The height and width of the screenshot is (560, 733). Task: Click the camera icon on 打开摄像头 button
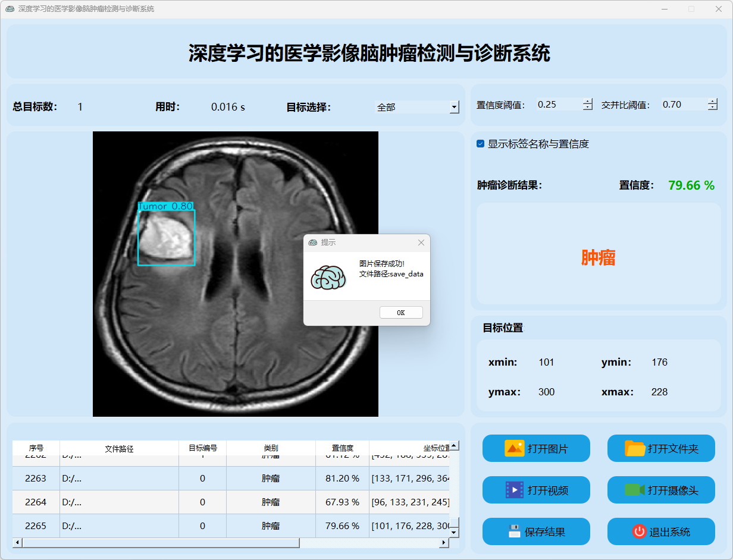coord(634,490)
